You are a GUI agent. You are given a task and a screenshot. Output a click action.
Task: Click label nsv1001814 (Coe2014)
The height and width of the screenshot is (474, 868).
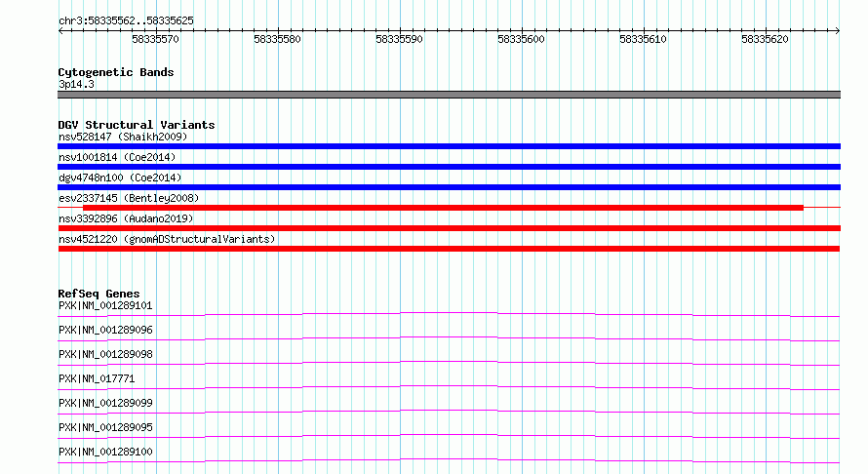pos(117,157)
